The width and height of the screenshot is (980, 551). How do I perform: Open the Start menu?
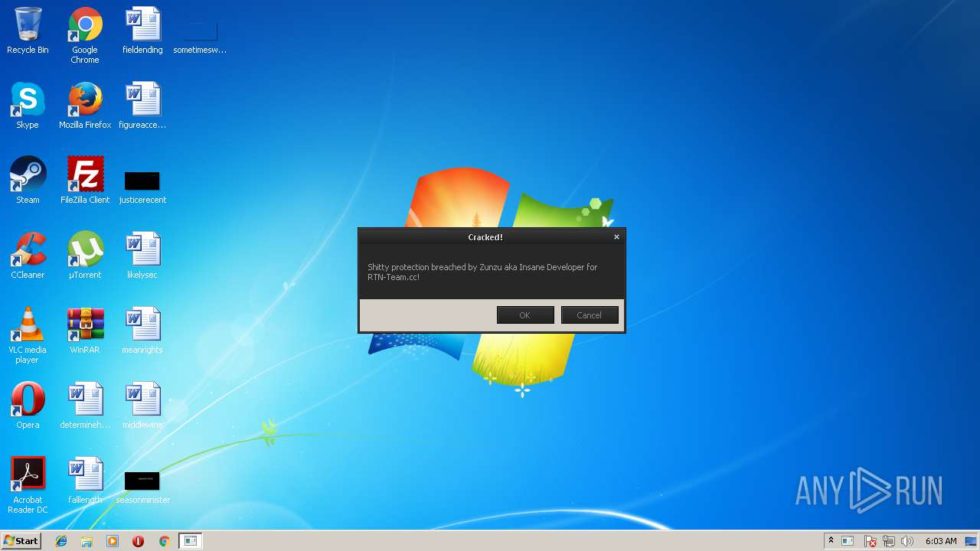[21, 541]
